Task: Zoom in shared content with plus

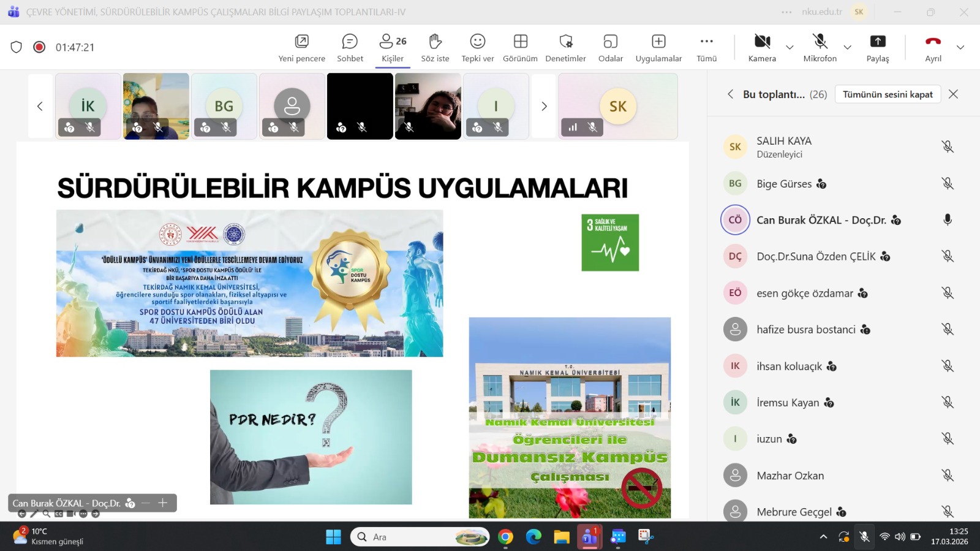Action: tap(163, 503)
